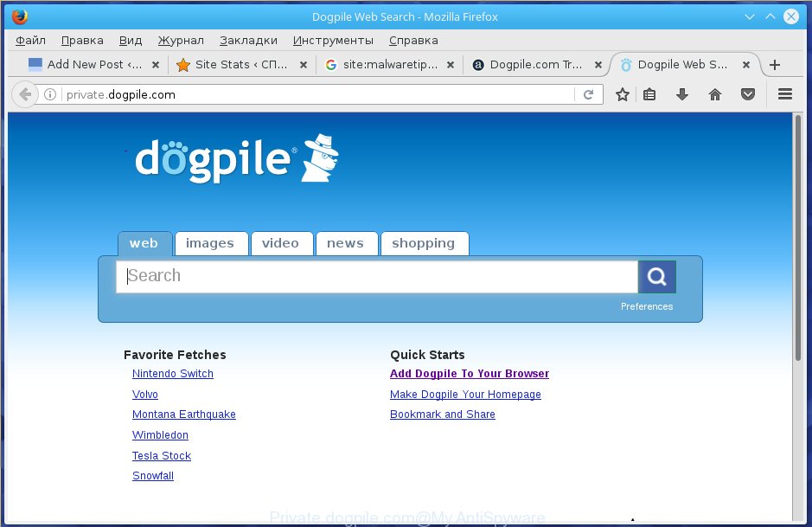Viewport: 812px width, 527px height.
Task: Open Nintendo Switch link
Action: click(x=172, y=374)
